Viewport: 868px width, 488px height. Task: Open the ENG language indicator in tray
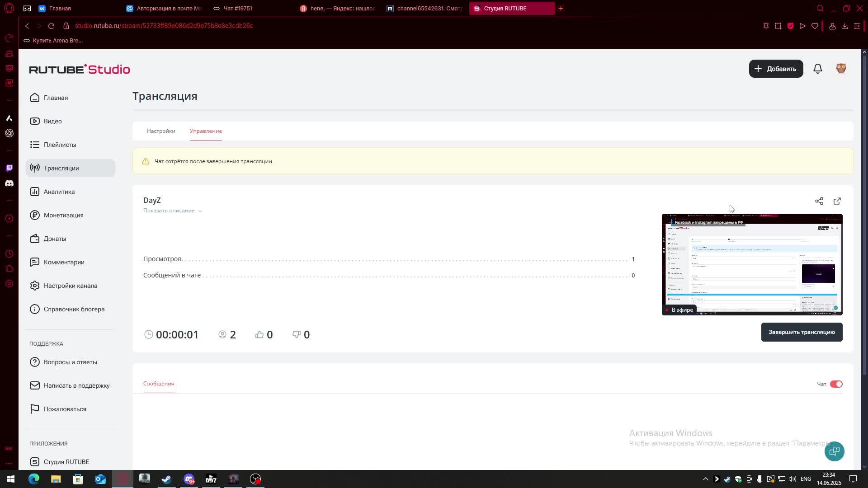[806, 479]
